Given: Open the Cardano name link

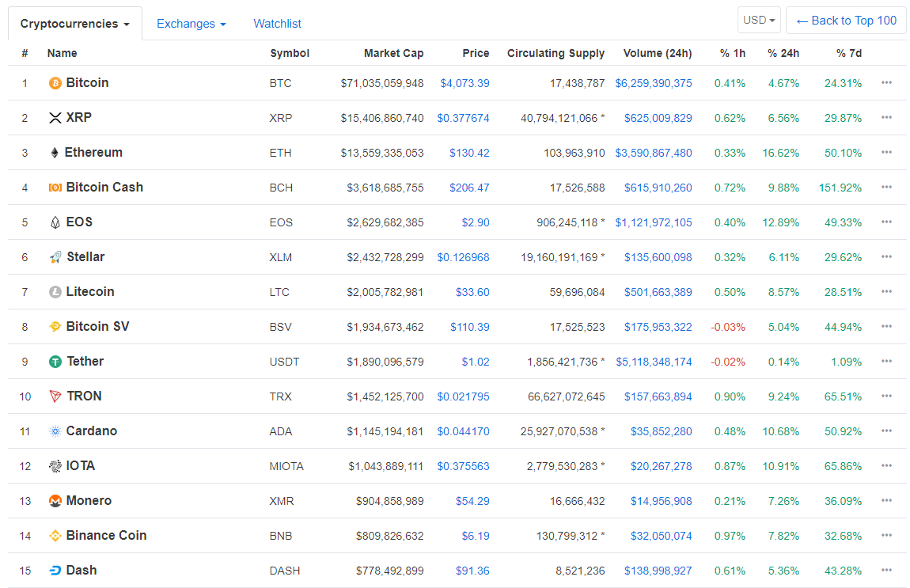Looking at the screenshot, I should click(x=91, y=431).
